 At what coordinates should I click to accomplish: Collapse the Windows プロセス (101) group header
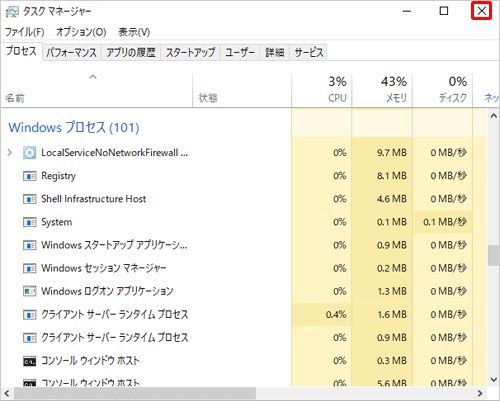tap(74, 127)
